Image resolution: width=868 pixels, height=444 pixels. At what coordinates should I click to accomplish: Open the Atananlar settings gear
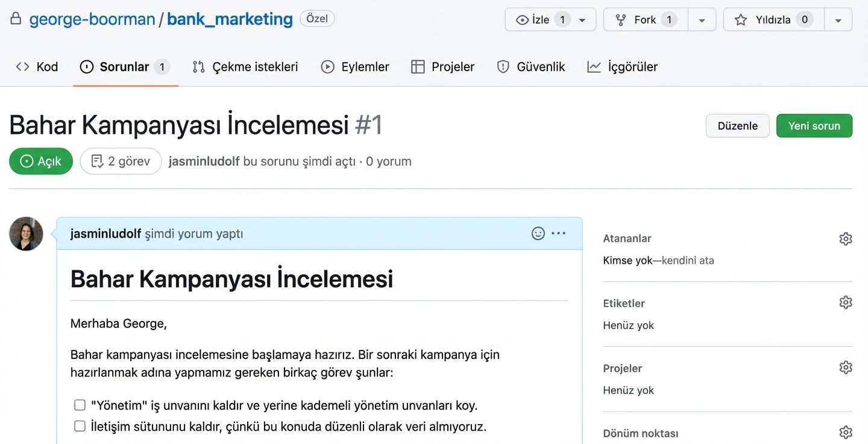click(x=846, y=239)
